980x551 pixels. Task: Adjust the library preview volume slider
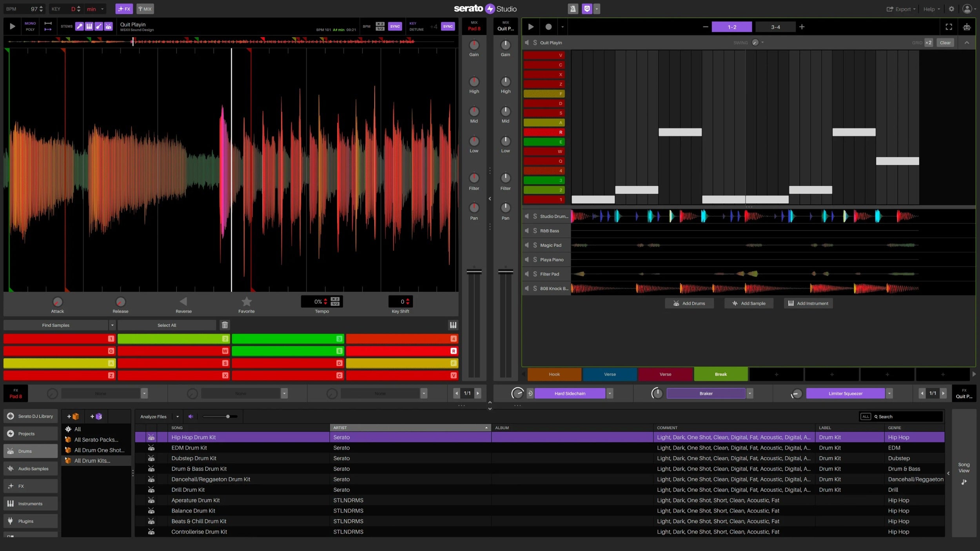pos(229,417)
